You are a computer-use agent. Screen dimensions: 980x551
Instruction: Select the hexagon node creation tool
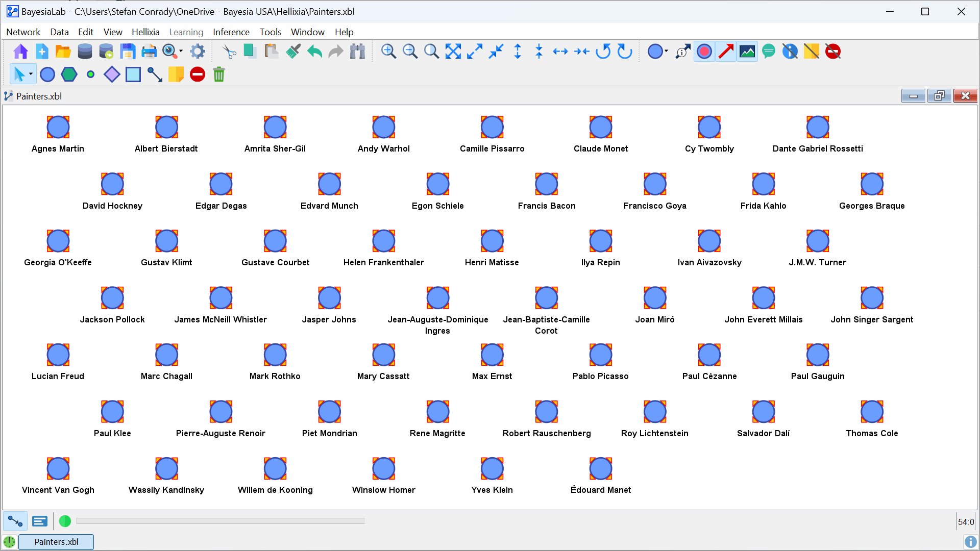pyautogui.click(x=69, y=74)
